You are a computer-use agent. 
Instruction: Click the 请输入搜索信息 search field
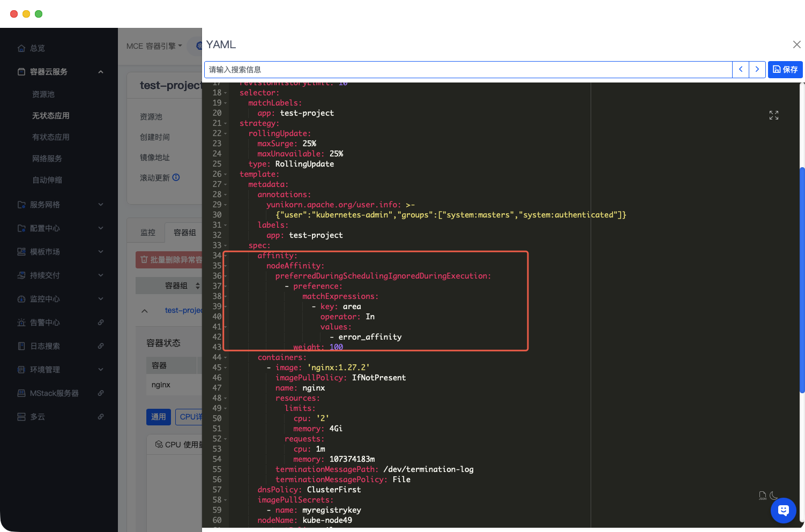click(467, 69)
